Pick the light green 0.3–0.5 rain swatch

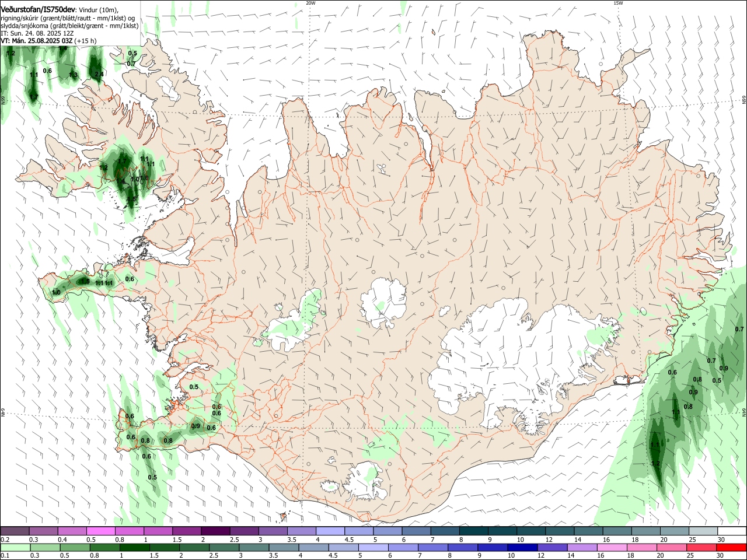[x=45, y=548]
